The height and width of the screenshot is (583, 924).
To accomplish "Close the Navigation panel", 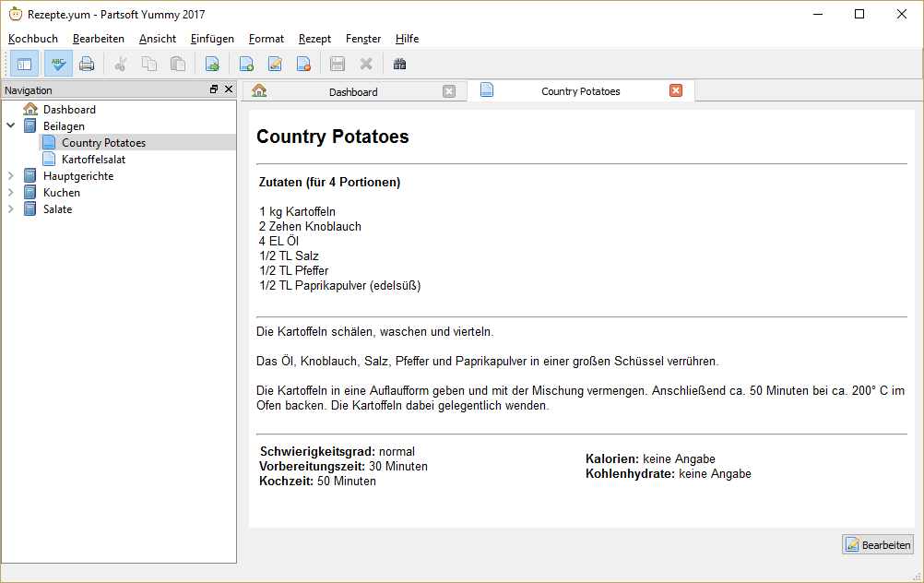I will click(229, 89).
